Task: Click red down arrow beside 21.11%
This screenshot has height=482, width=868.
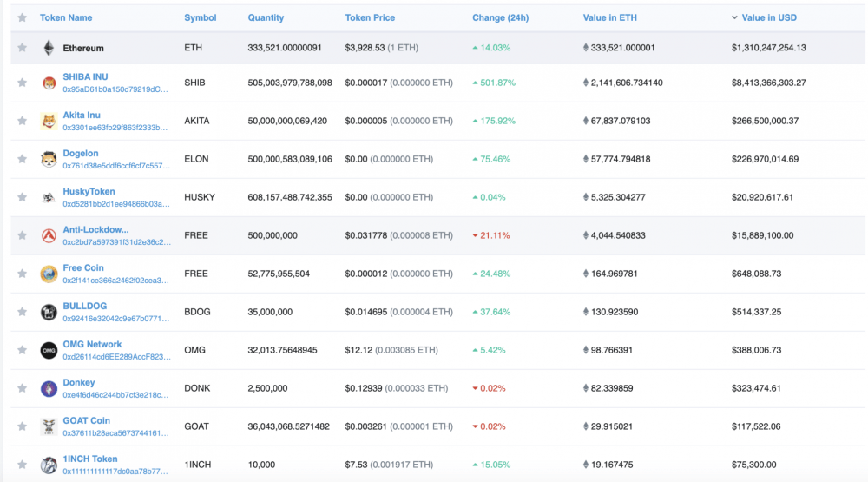Action: point(475,235)
